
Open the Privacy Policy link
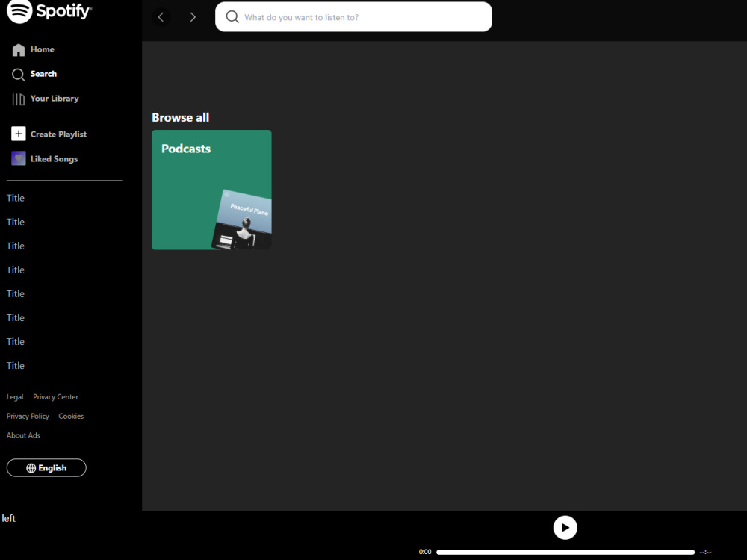pyautogui.click(x=28, y=416)
